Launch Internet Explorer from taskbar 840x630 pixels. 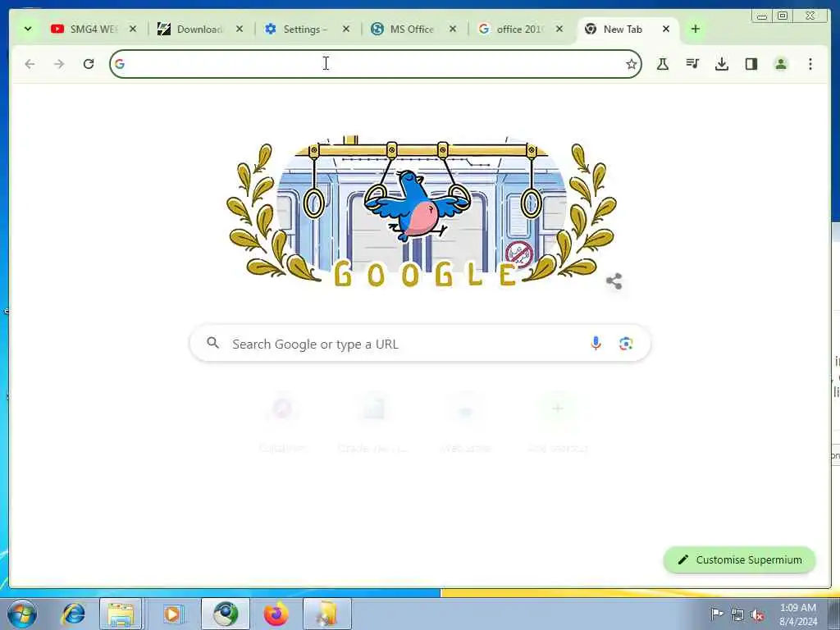(x=73, y=614)
